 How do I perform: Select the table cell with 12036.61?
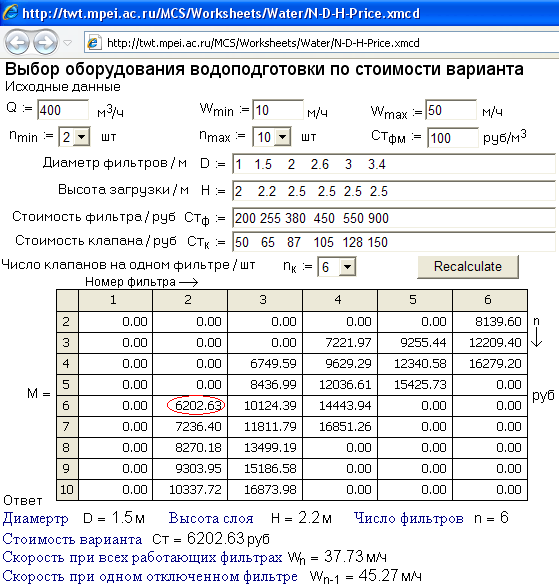(340, 385)
